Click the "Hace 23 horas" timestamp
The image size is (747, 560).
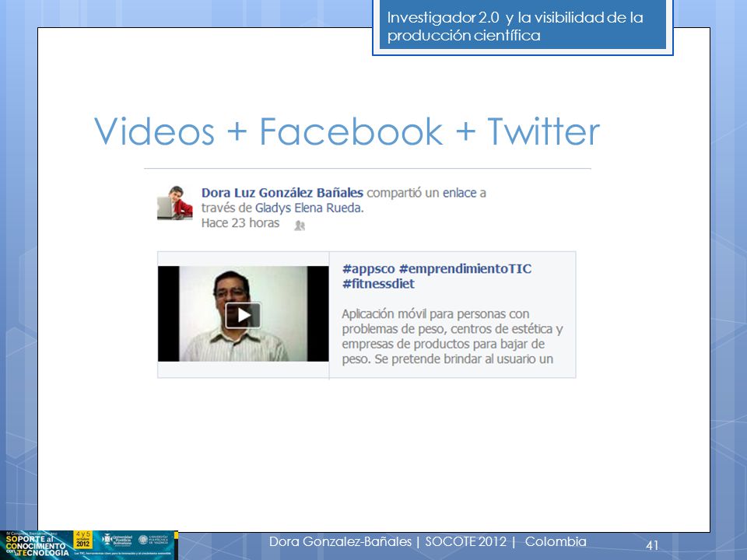[240, 223]
